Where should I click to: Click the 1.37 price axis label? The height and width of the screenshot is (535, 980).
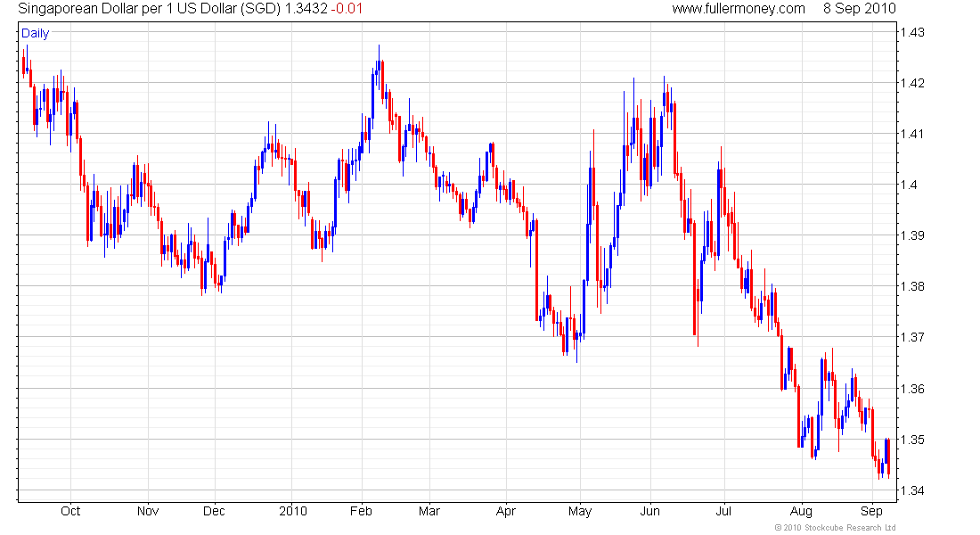click(912, 337)
